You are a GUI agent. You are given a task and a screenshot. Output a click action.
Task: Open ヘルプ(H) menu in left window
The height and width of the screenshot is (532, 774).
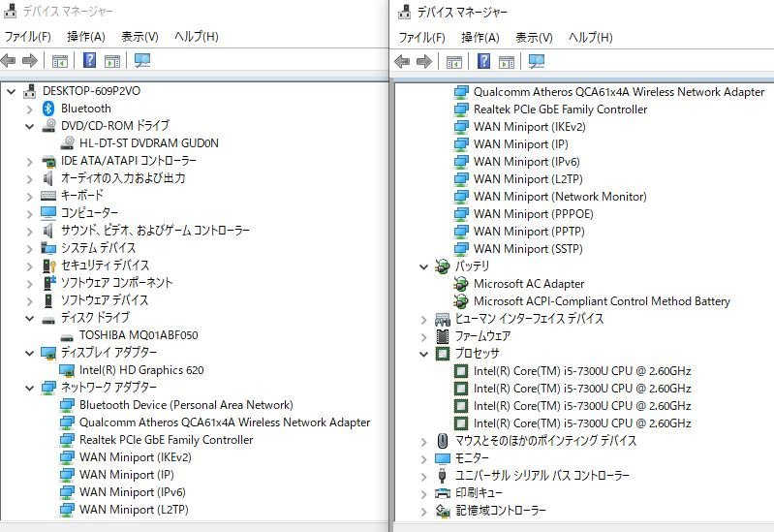tap(197, 37)
